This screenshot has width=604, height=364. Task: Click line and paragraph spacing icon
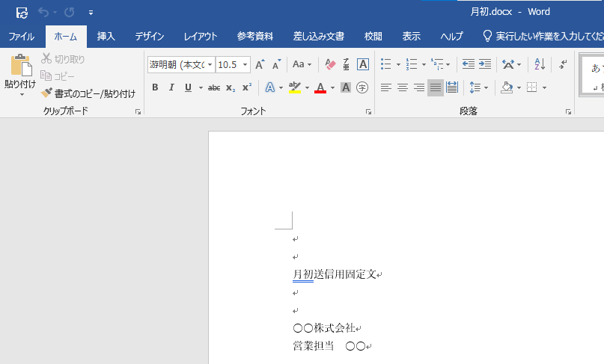[475, 87]
